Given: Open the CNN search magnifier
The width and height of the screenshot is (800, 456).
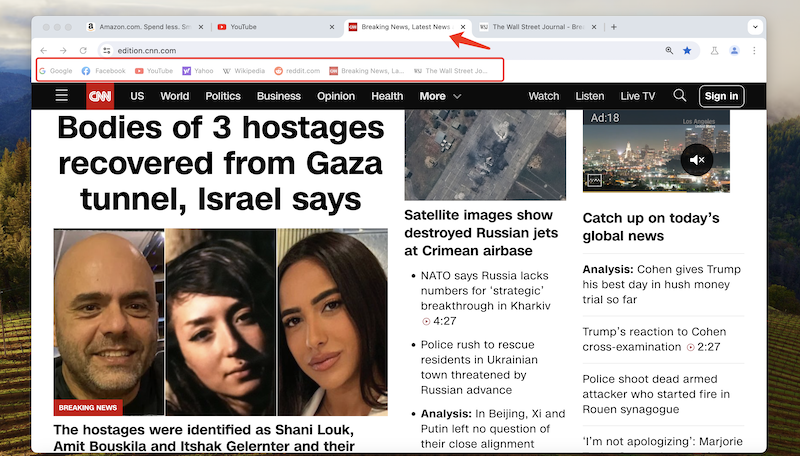Looking at the screenshot, I should (680, 95).
